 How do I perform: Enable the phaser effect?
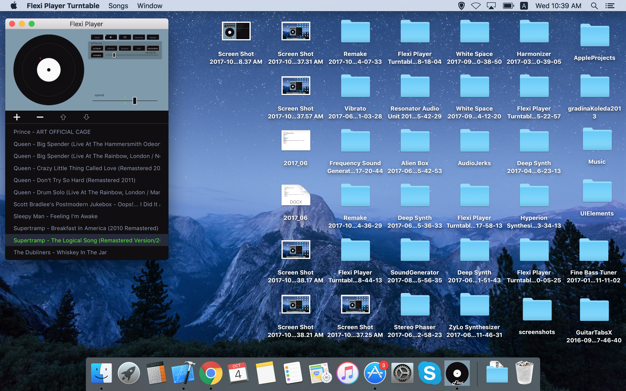(125, 48)
